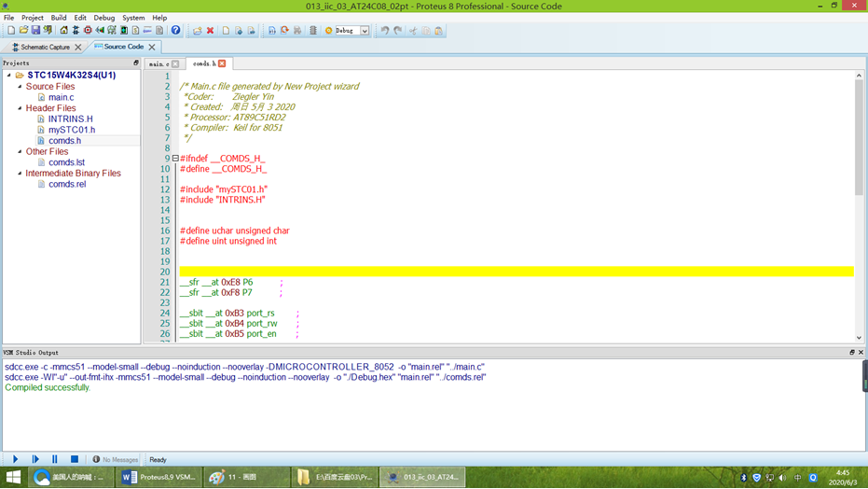Viewport: 868px width, 489px height.
Task: Open Project Notes toolbar icon
Action: (159, 31)
